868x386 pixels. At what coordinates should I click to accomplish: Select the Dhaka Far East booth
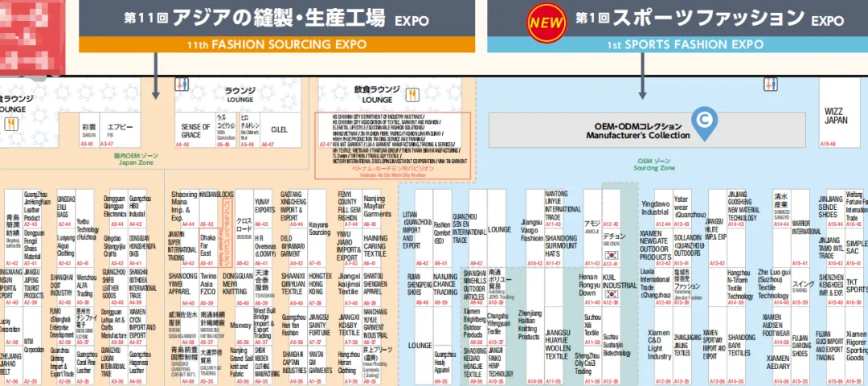point(207,247)
